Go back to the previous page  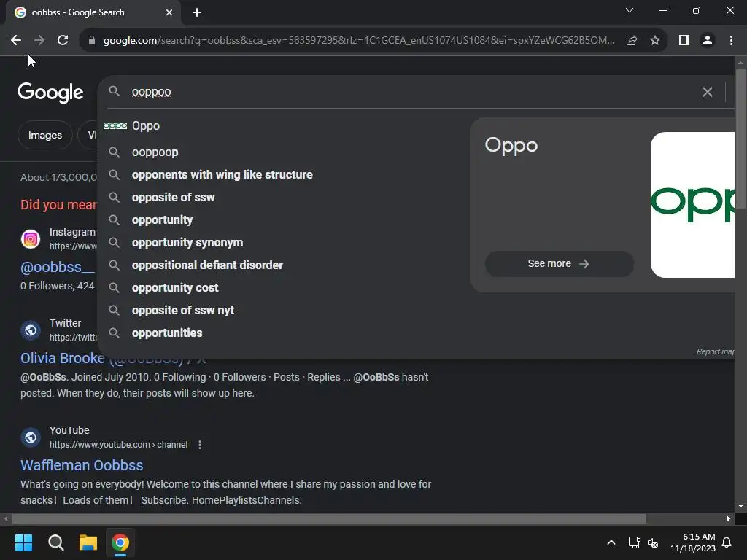(x=16, y=41)
